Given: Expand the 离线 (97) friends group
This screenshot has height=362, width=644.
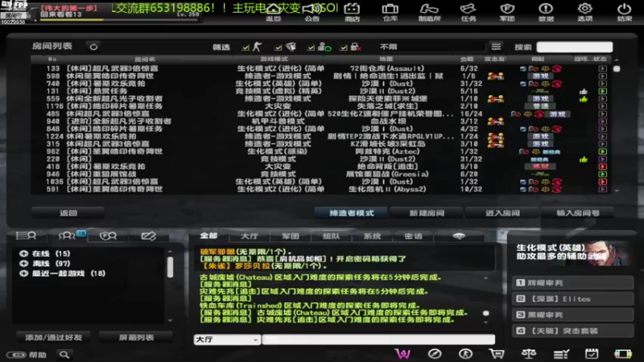Looking at the screenshot, I should (x=24, y=264).
